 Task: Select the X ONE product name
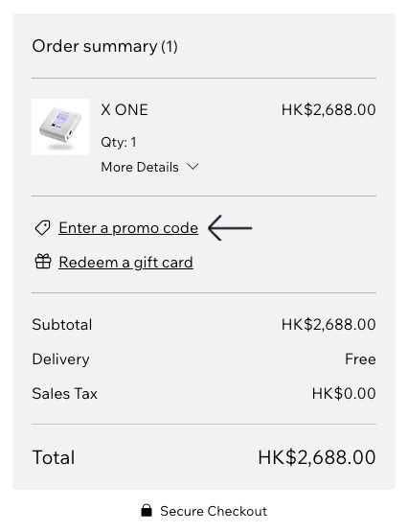tap(125, 110)
